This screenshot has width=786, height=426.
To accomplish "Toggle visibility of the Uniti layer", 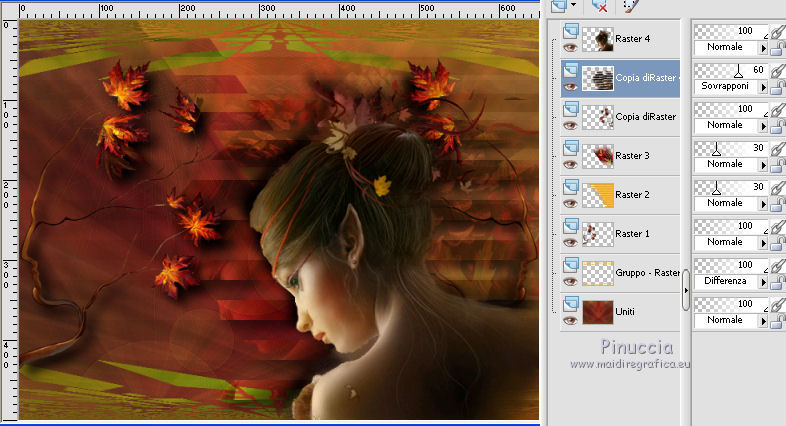I will (x=570, y=320).
